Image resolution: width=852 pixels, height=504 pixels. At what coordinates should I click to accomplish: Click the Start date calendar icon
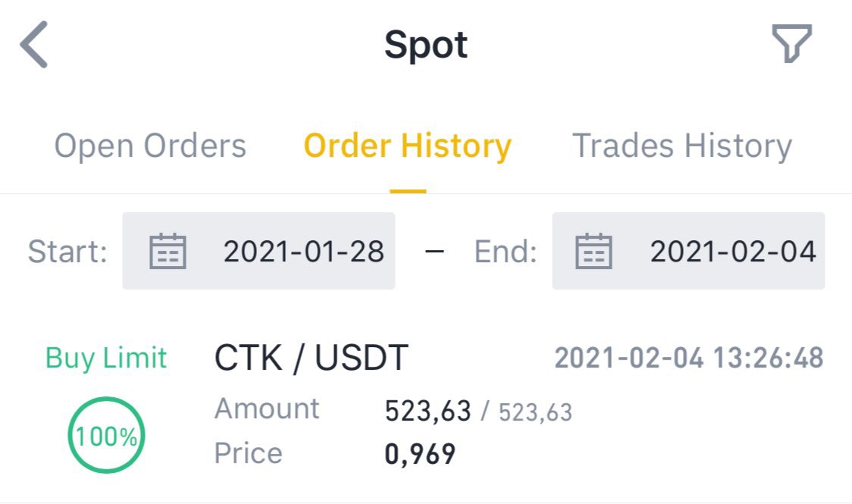tap(168, 252)
